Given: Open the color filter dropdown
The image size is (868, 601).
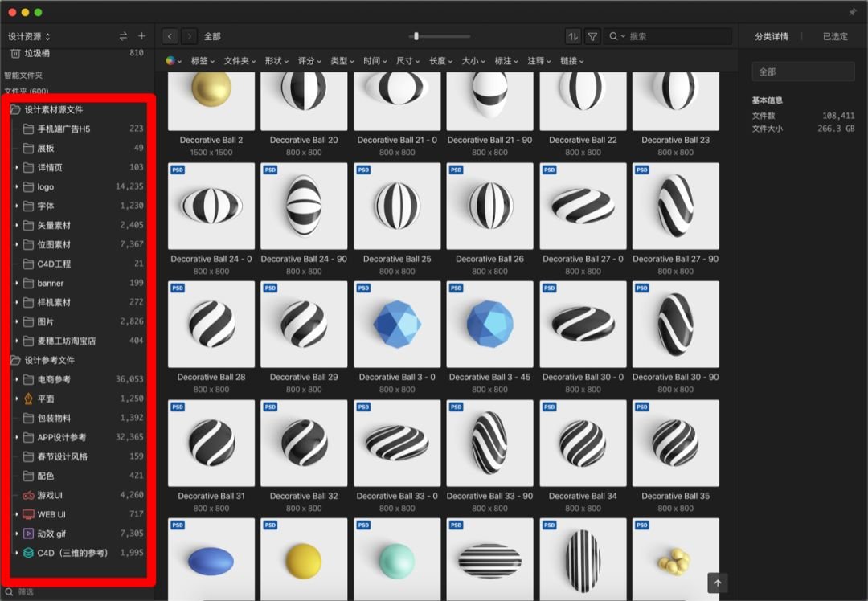Looking at the screenshot, I should (174, 61).
